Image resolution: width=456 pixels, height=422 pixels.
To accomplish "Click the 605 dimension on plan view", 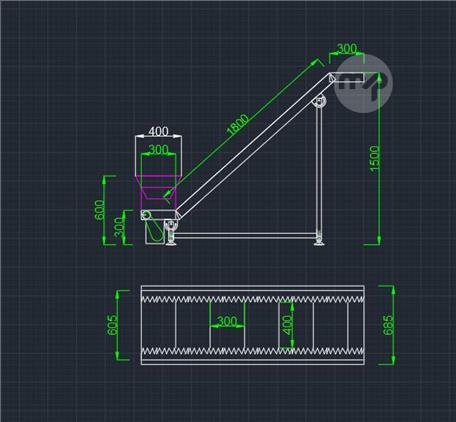I will (x=112, y=325).
